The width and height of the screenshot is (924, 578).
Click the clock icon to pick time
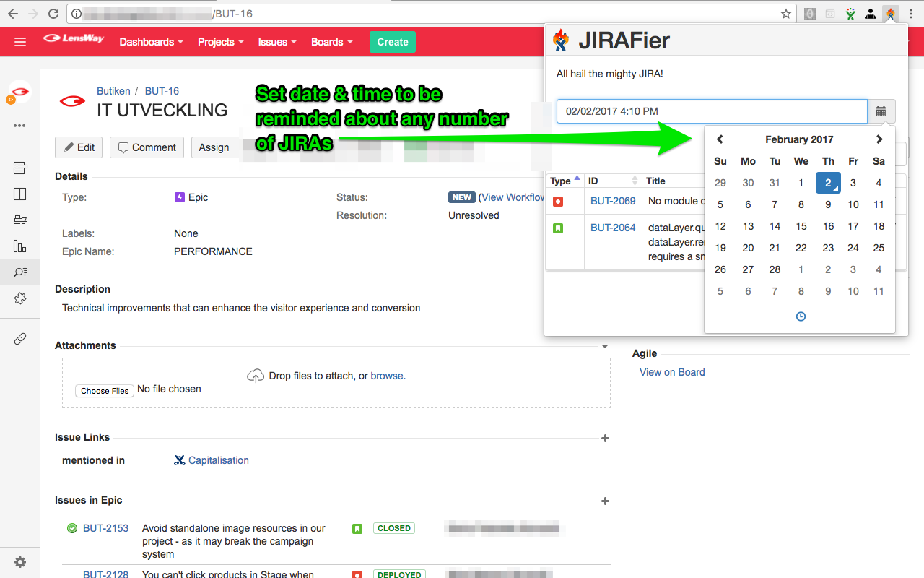pyautogui.click(x=801, y=316)
